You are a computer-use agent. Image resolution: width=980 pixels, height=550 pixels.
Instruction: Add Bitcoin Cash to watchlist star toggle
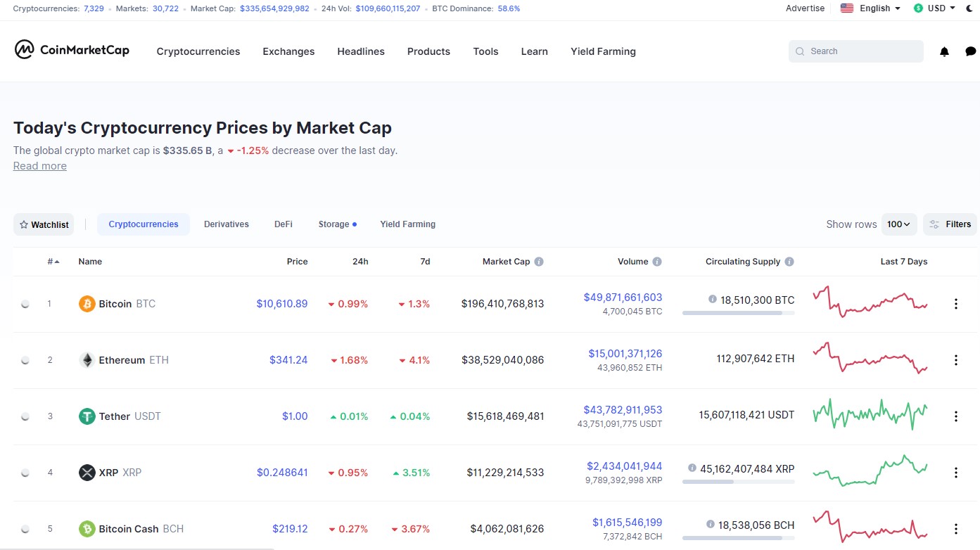[x=25, y=529]
